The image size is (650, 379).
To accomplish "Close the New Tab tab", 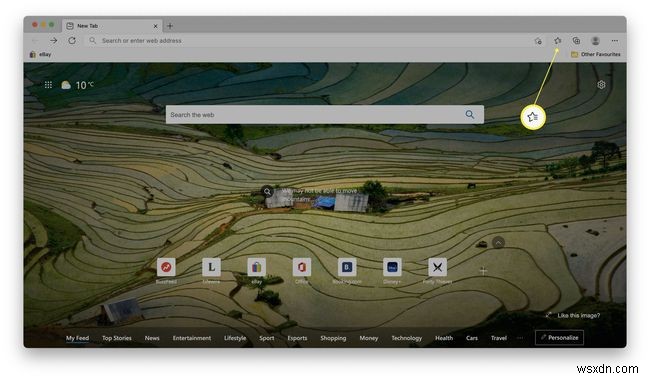I will tap(155, 26).
